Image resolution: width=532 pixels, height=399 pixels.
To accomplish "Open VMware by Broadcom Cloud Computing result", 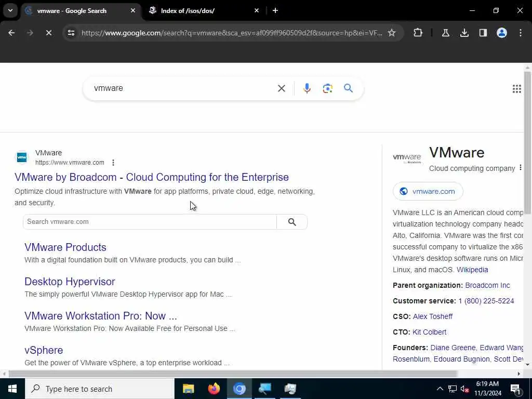I will coord(152,177).
